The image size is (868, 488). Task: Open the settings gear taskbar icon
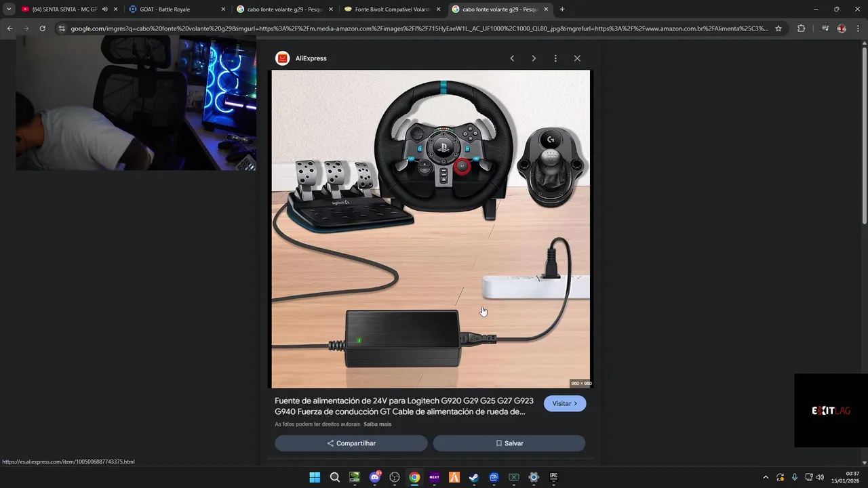[534, 477]
